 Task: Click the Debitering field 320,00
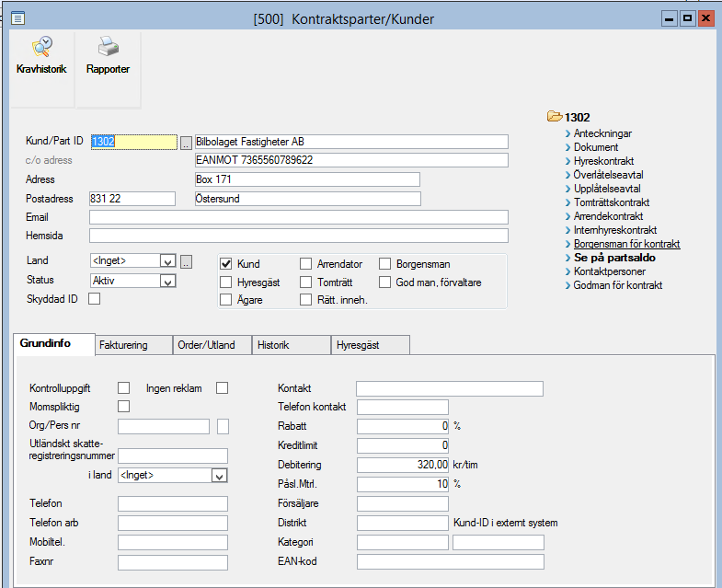(x=403, y=465)
